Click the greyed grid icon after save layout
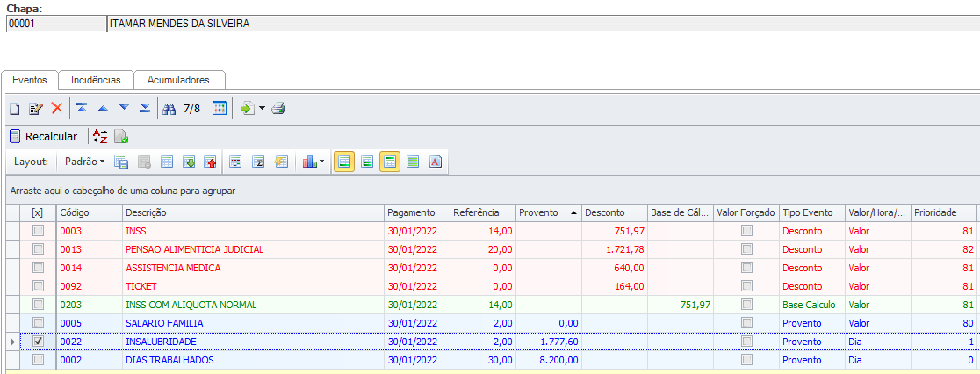 pos(144,162)
